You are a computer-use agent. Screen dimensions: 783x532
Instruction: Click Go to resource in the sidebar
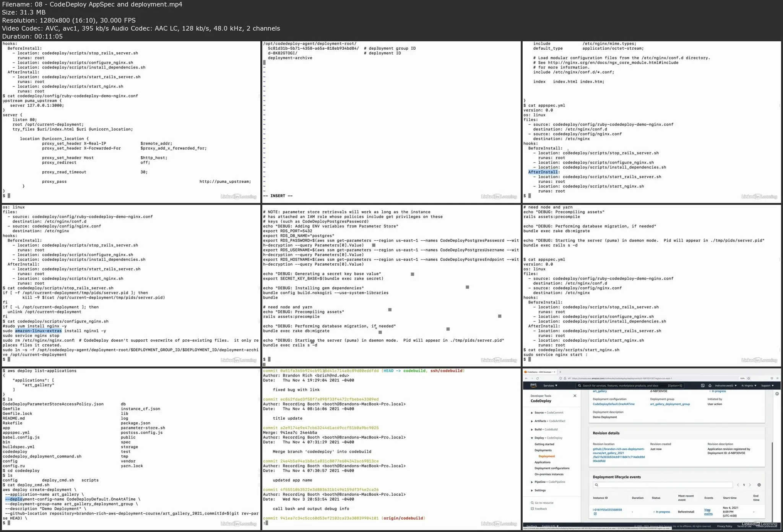click(x=542, y=503)
